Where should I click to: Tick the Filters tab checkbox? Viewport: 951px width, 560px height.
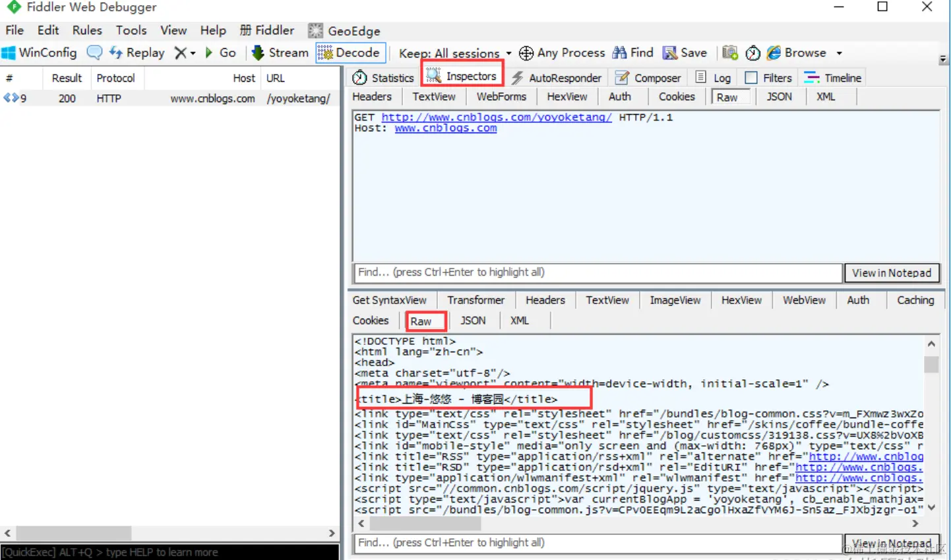pyautogui.click(x=751, y=78)
